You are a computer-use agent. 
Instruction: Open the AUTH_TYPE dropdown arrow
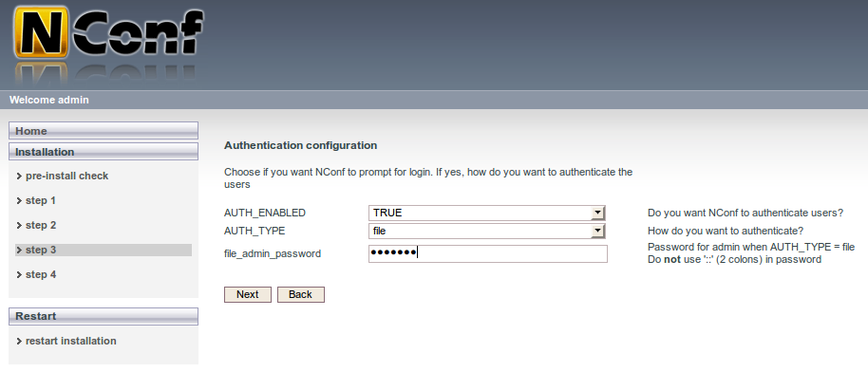[x=597, y=231]
